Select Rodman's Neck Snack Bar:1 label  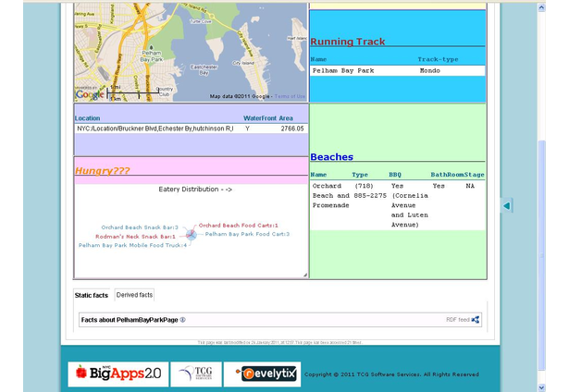pyautogui.click(x=135, y=237)
